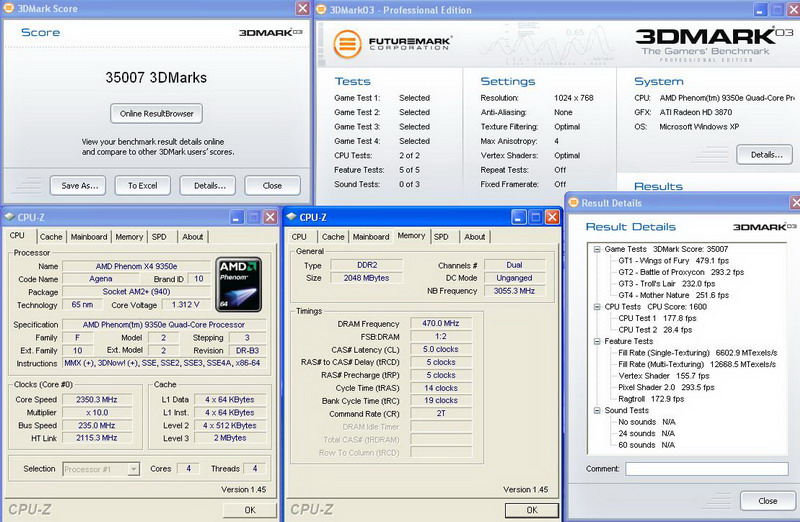Select Vertex Shader result row
This screenshot has width=800, height=522.
(x=664, y=376)
